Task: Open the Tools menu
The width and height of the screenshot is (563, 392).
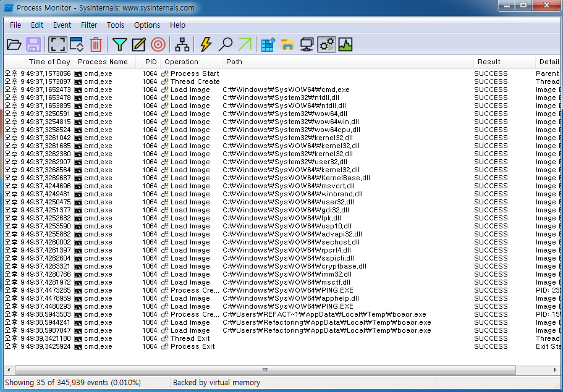Action: coord(115,25)
